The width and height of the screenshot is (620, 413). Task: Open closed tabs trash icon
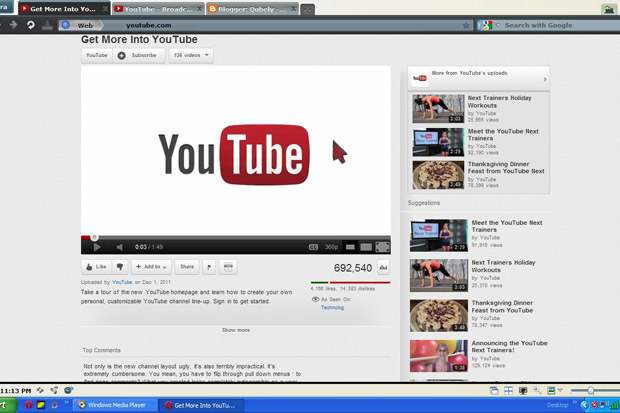tap(609, 9)
